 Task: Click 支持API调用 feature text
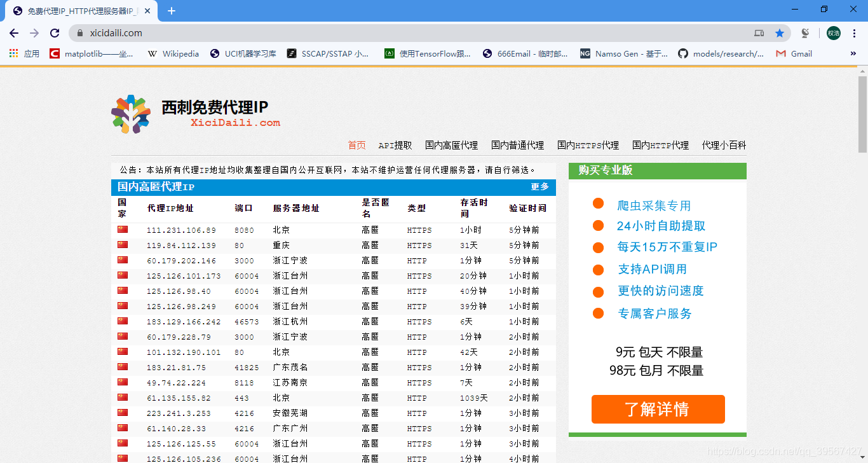click(x=653, y=269)
